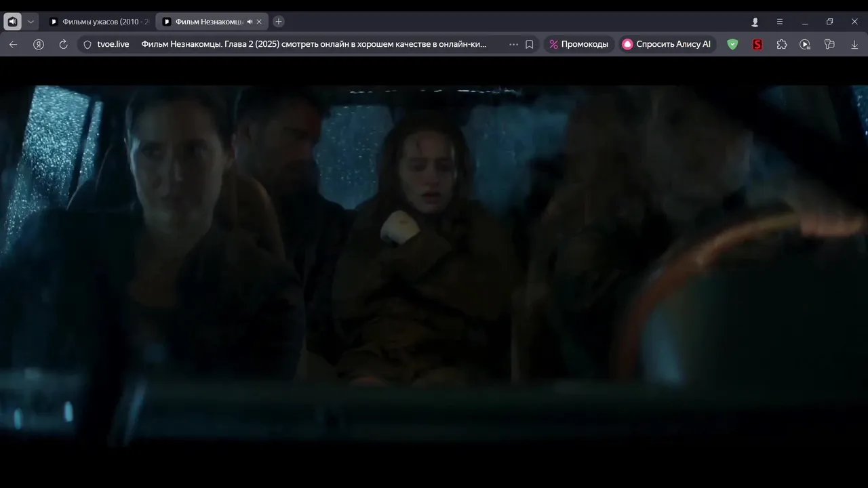The width and height of the screenshot is (868, 488).
Task: Open the downloads panel
Action: click(854, 44)
